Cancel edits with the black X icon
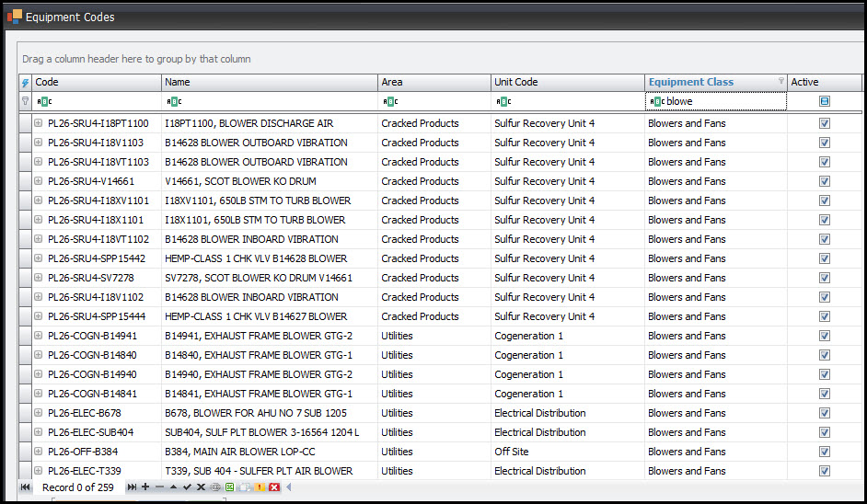The image size is (867, 504). pos(201,487)
